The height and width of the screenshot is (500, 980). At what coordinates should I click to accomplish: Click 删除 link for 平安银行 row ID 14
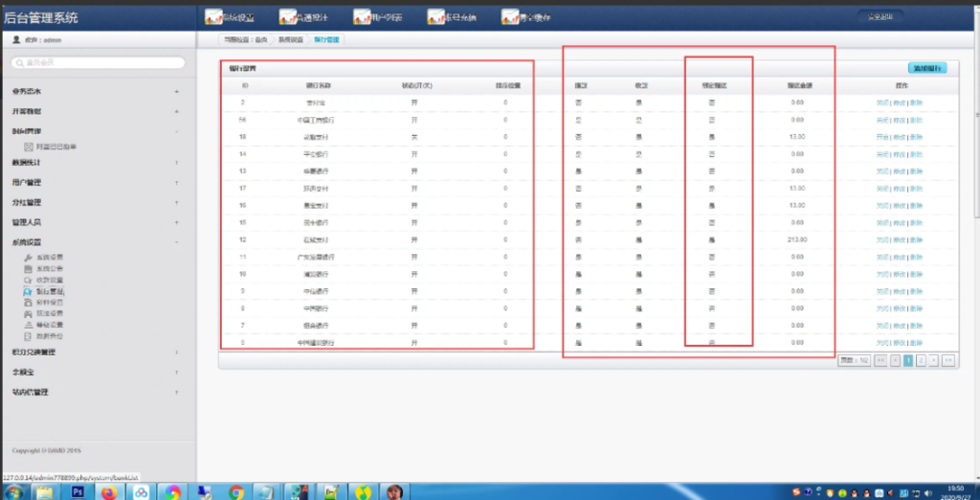[916, 154]
